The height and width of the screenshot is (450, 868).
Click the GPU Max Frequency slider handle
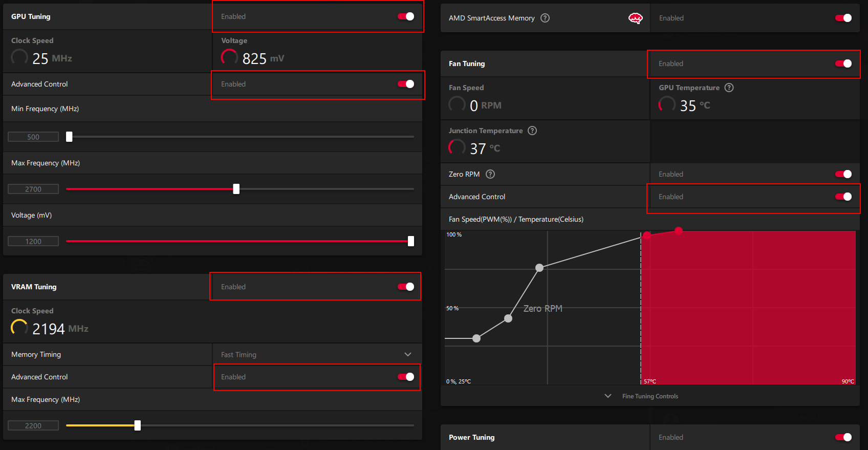click(236, 189)
